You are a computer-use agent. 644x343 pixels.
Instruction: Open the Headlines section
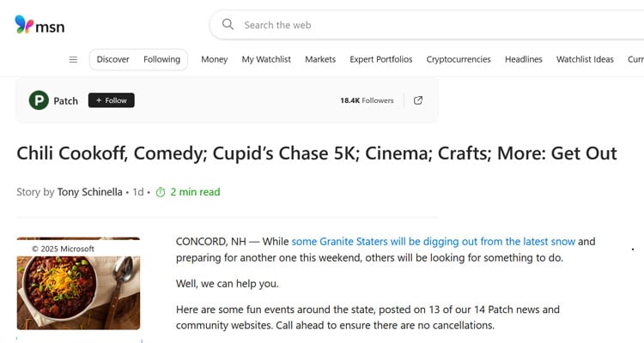[524, 59]
